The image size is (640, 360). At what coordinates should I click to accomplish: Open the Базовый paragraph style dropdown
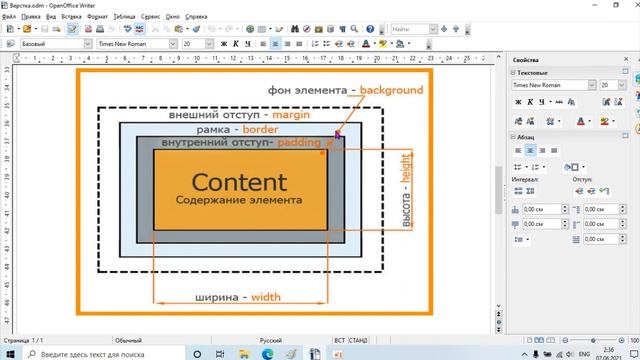pos(88,44)
